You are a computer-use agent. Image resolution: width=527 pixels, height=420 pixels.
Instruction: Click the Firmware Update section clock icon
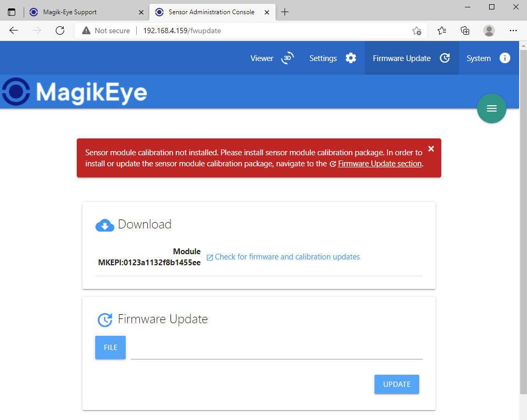tap(105, 320)
